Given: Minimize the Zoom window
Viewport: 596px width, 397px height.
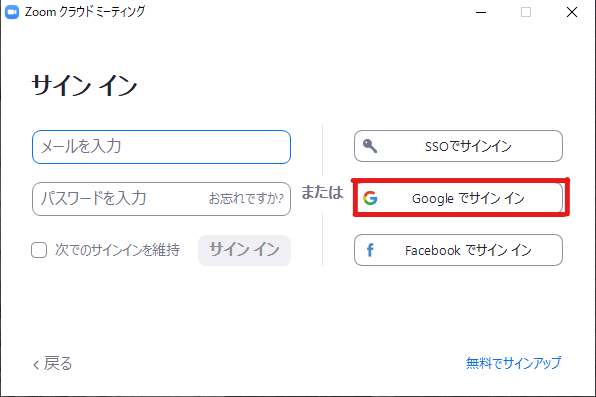Looking at the screenshot, I should [x=481, y=12].
